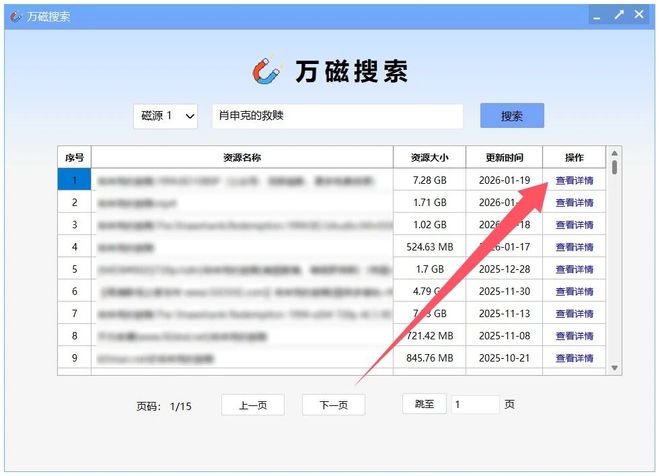
Task: Click the 2025-10-21 date cell
Action: tap(504, 358)
